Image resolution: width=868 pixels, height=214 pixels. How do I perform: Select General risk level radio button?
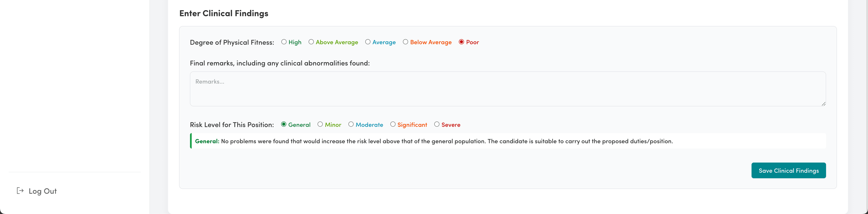(x=284, y=124)
